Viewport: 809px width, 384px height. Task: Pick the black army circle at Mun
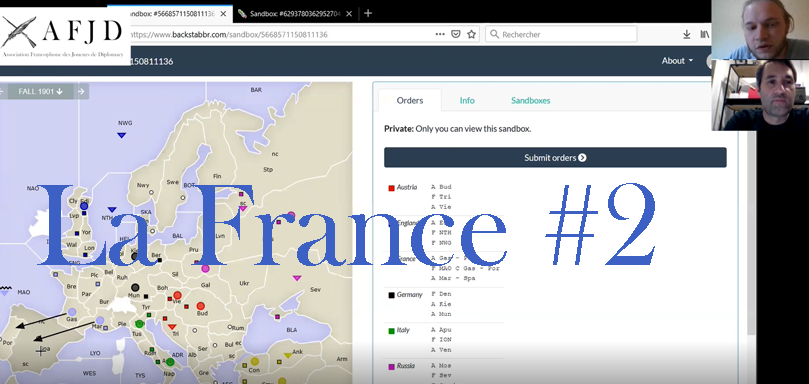135,287
